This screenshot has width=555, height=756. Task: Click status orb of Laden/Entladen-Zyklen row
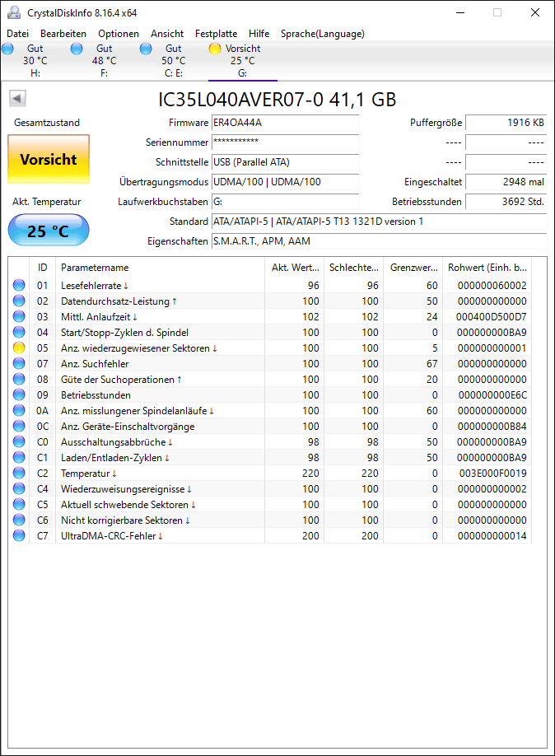[19, 457]
